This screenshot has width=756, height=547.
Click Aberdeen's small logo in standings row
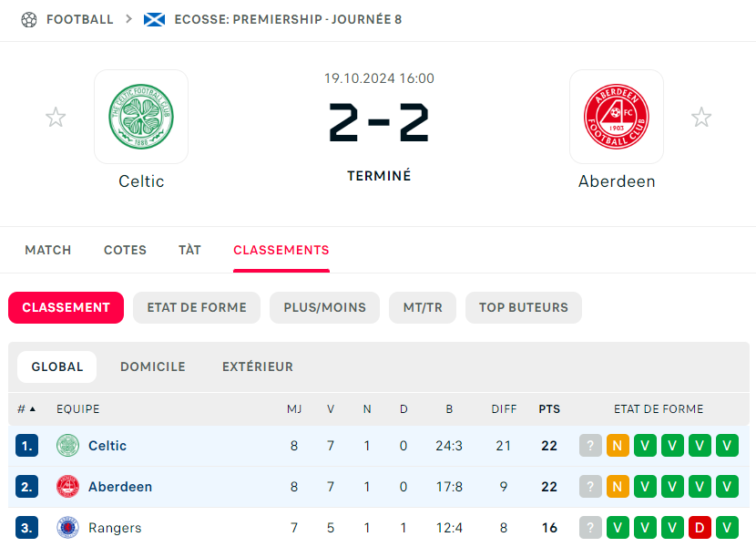(x=68, y=487)
